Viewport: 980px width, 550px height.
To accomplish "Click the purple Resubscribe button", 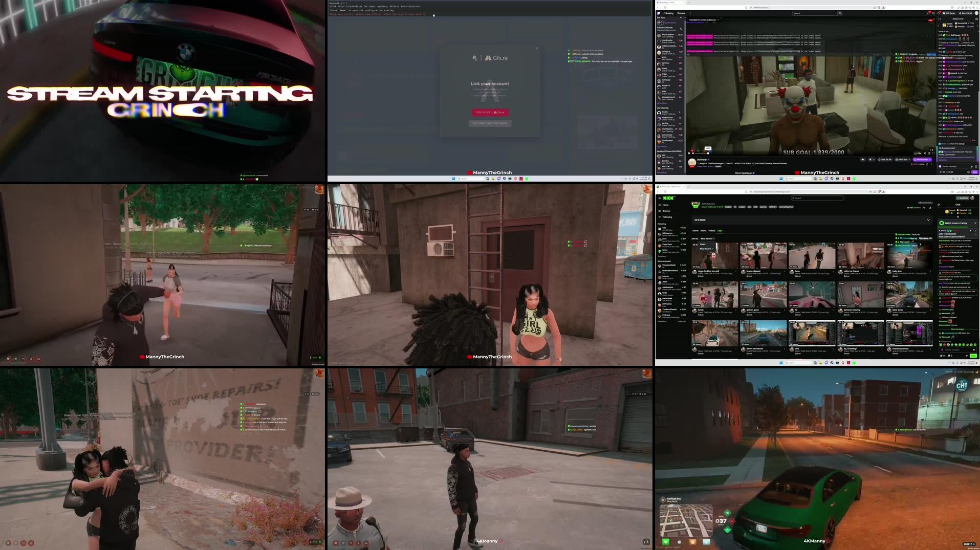I will tap(923, 160).
